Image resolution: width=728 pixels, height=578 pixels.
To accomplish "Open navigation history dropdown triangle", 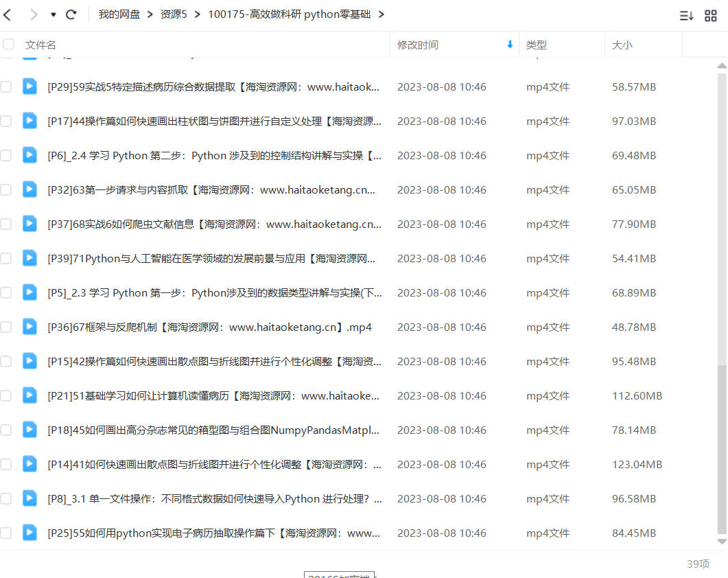I will [x=54, y=15].
